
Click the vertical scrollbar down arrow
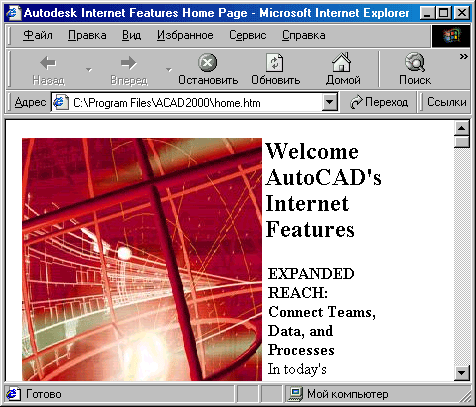462,373
